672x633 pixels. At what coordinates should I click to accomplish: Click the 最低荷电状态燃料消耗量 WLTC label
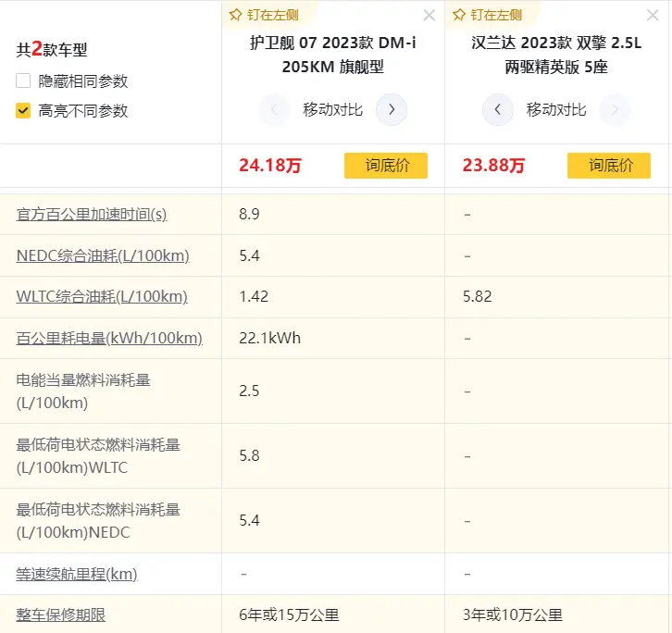pos(98,456)
